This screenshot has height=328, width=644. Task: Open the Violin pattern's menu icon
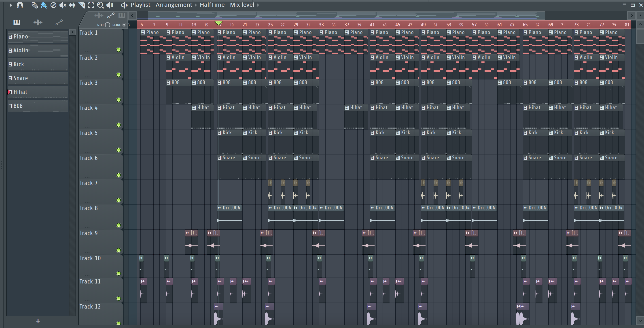pos(10,50)
